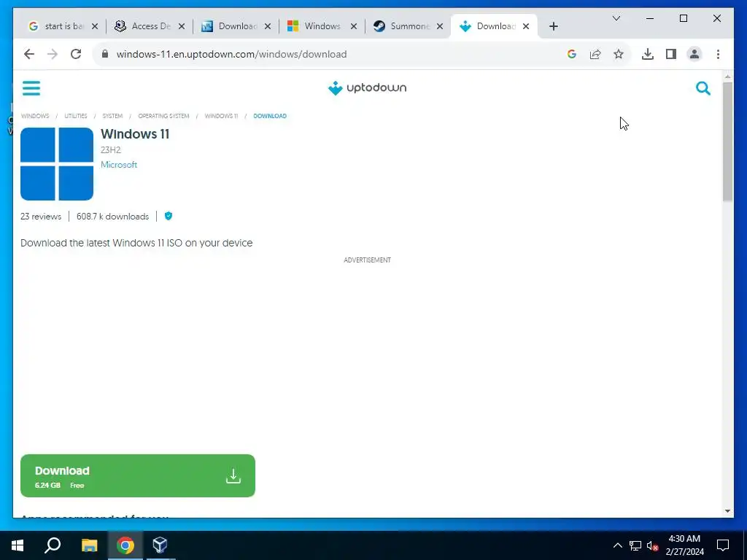Open the Uptodown hamburger menu

pyautogui.click(x=31, y=88)
